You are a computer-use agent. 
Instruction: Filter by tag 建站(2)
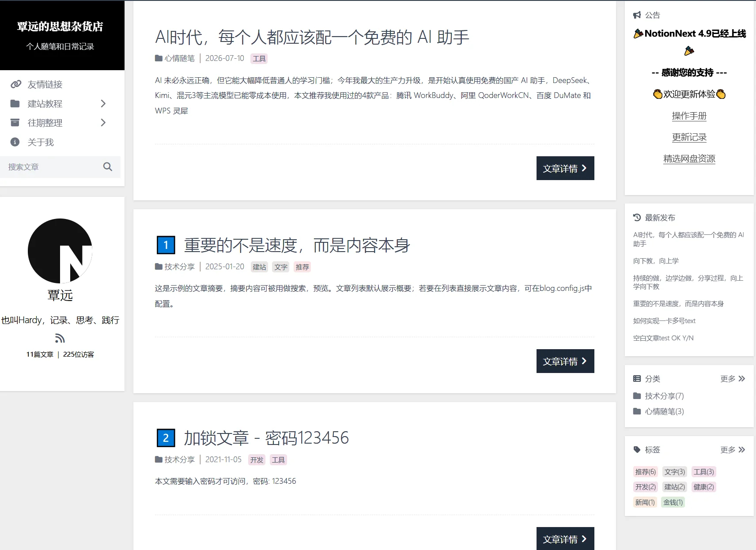675,487
